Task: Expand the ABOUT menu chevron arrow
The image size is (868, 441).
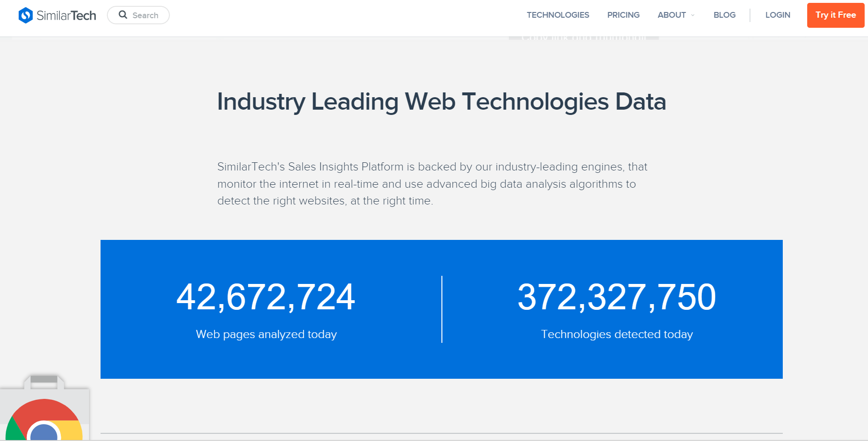Action: (x=693, y=15)
